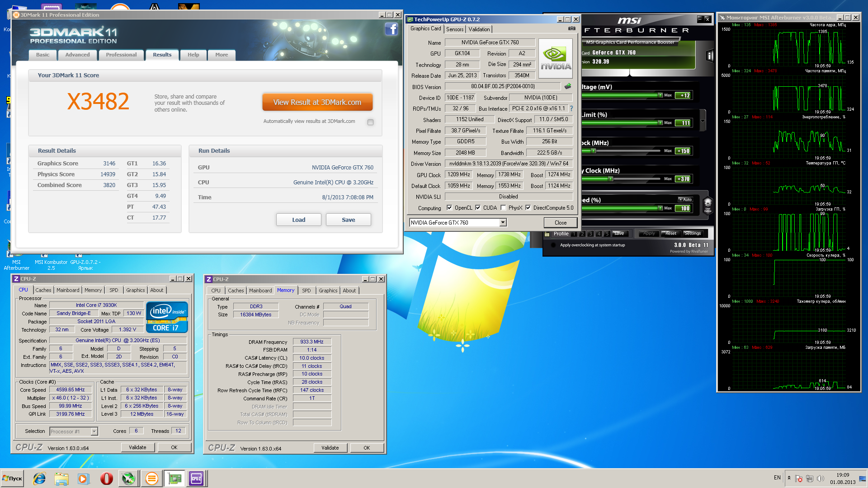Open the Professional tab in 3DMark
868x488 pixels.
121,55
